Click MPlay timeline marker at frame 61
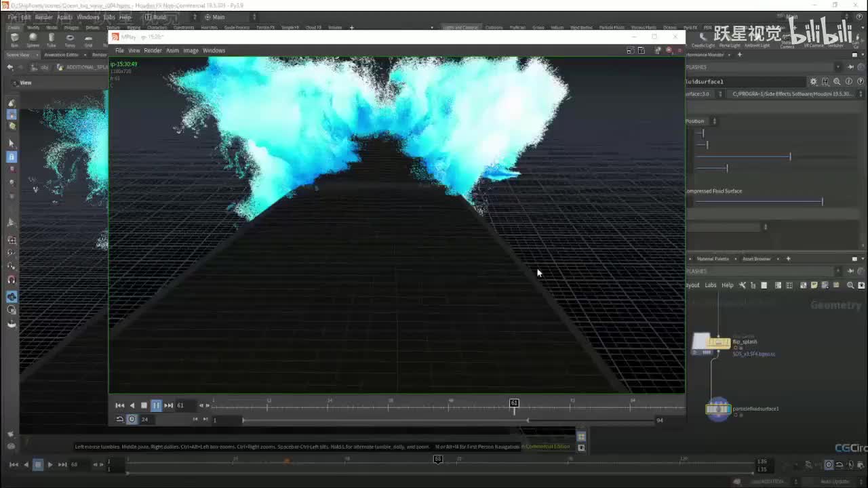This screenshot has height=488, width=868. [514, 403]
